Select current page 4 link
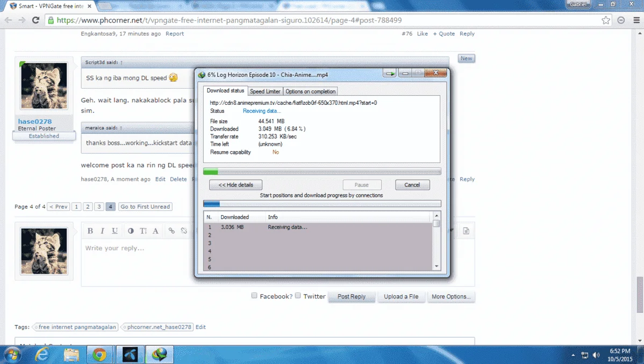 [111, 206]
